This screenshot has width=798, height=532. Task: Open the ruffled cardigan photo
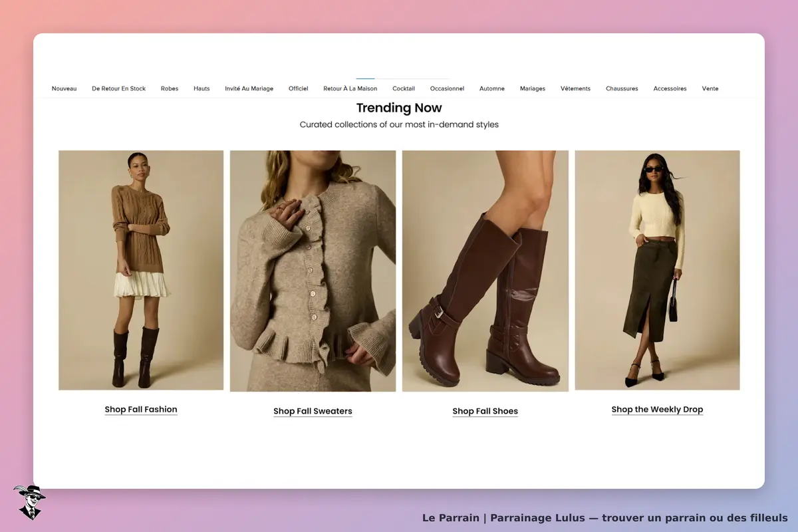pyautogui.click(x=313, y=271)
